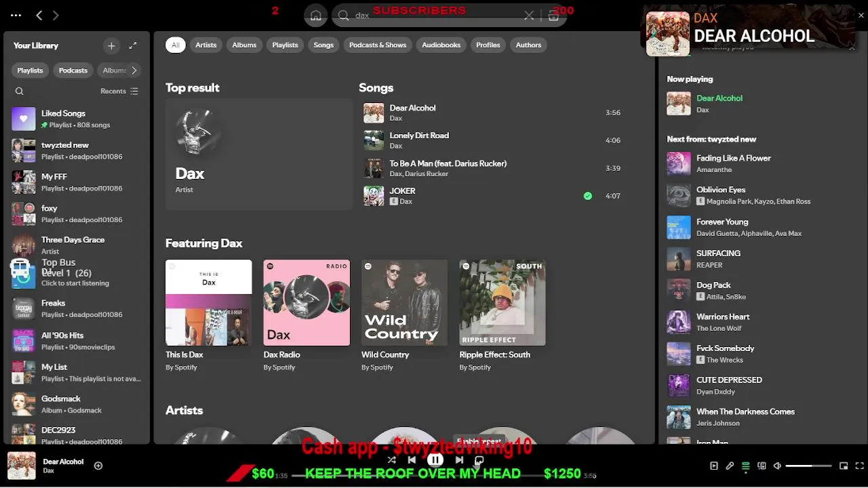Close the DAX song notification overlay

pos(861,16)
